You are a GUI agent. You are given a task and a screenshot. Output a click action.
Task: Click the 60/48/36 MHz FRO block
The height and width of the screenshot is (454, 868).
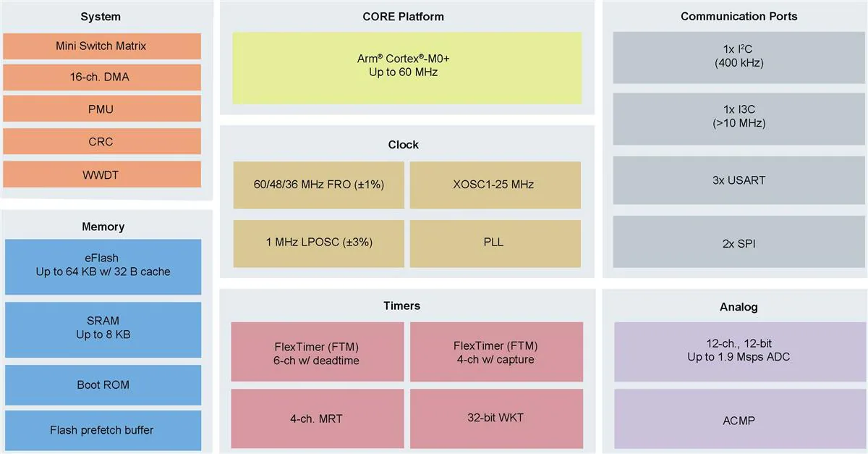pyautogui.click(x=318, y=185)
